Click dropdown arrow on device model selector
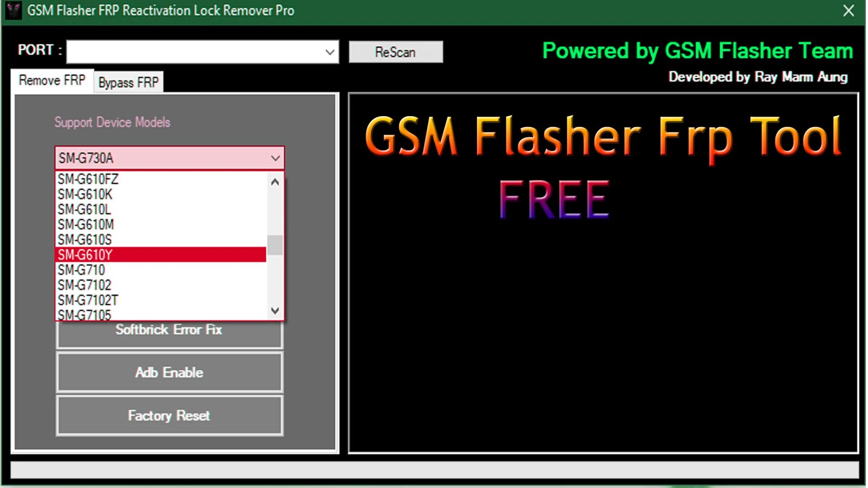868x488 pixels. click(x=274, y=158)
